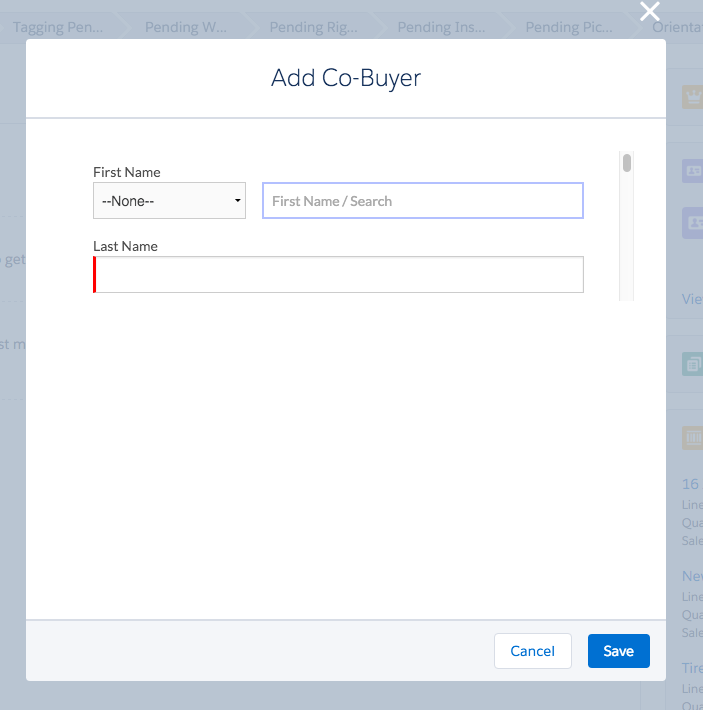Click the modal's vertical scrollbar thumb

coord(627,163)
